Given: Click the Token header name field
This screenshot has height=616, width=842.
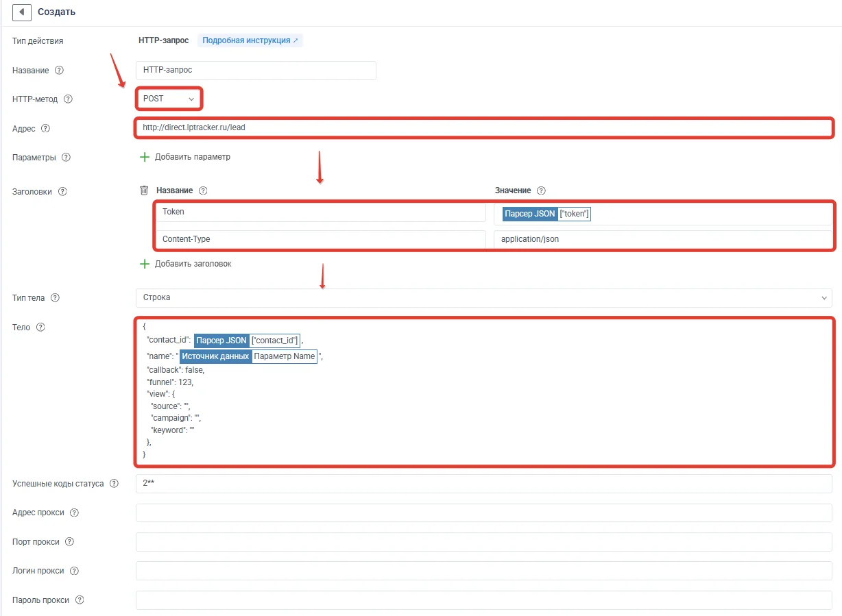Looking at the screenshot, I should (x=321, y=212).
